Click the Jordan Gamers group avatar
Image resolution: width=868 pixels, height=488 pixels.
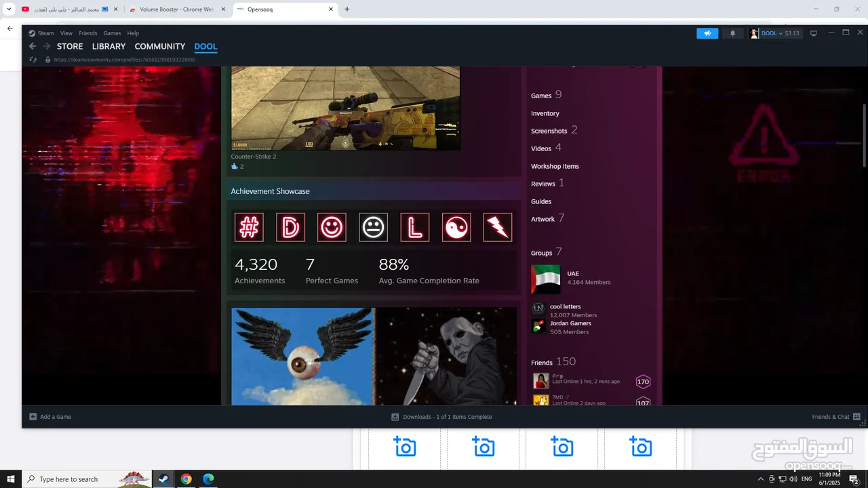pos(538,327)
